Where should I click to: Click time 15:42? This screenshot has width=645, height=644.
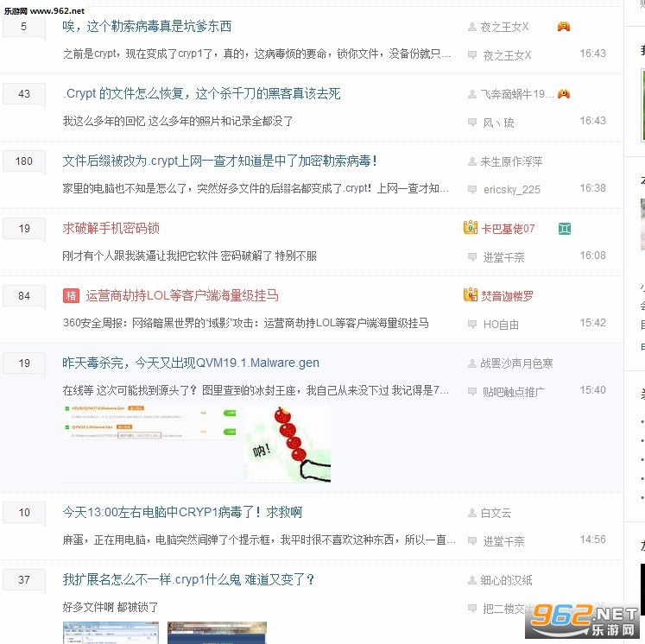point(592,322)
